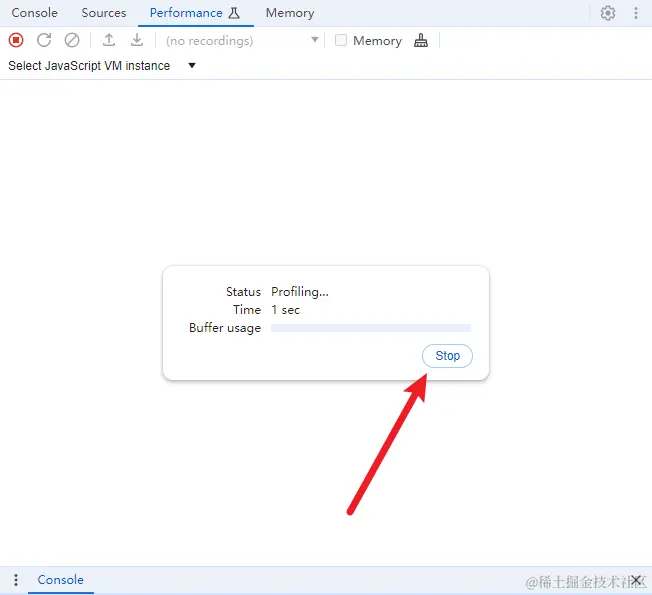Open the Memory tab

[290, 13]
